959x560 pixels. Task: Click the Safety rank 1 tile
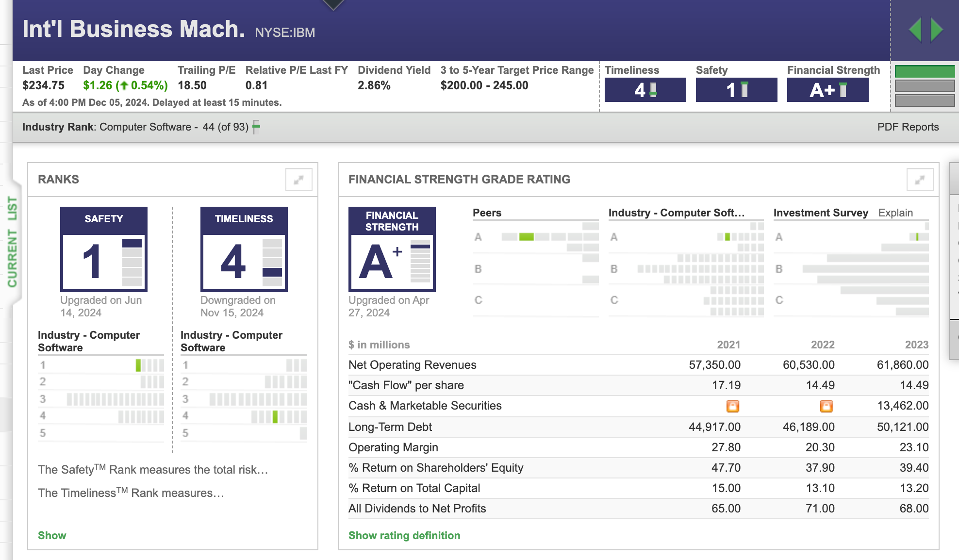point(104,249)
